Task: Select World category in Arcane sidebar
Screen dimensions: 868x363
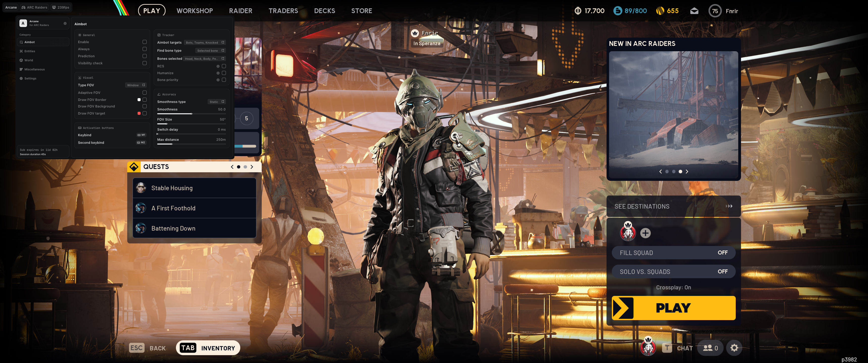Action: pyautogui.click(x=43, y=60)
